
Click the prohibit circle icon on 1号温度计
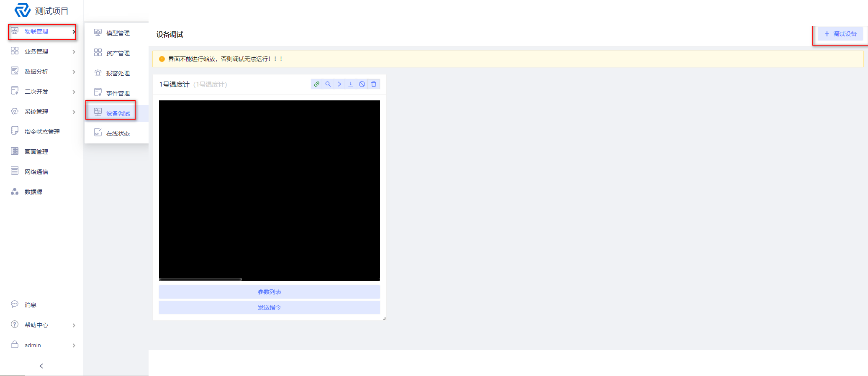[x=362, y=84]
